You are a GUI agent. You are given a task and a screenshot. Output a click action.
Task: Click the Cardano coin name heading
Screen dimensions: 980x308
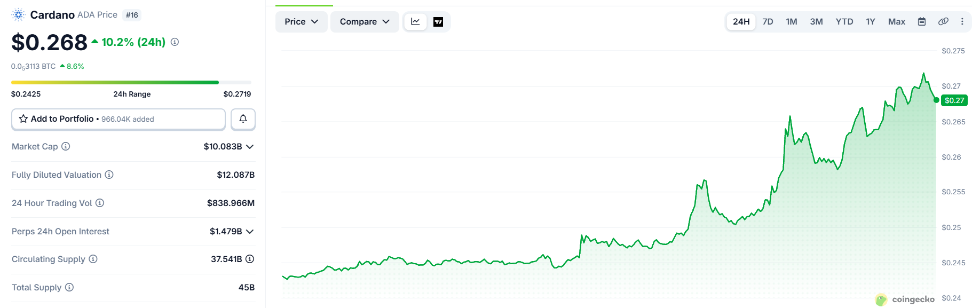[x=52, y=15]
